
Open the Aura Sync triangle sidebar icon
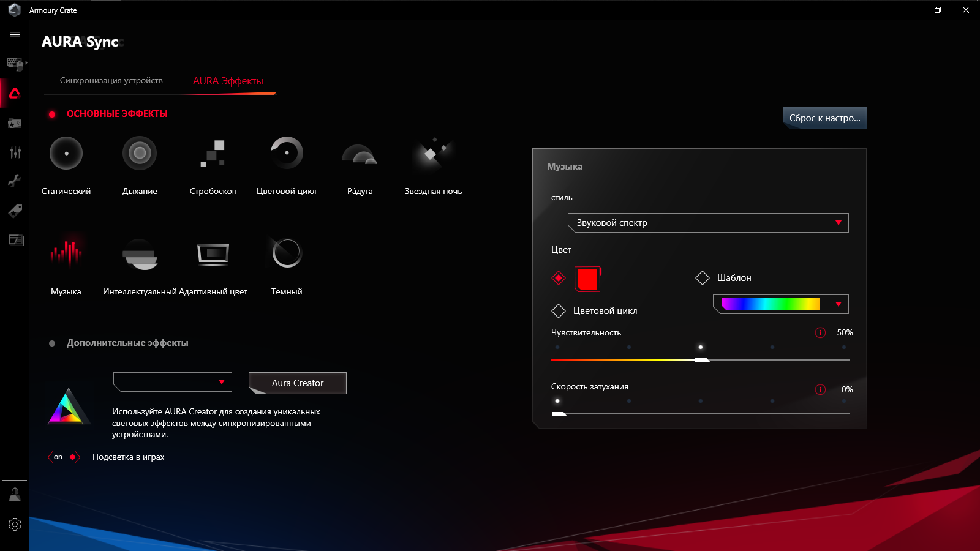(x=15, y=93)
